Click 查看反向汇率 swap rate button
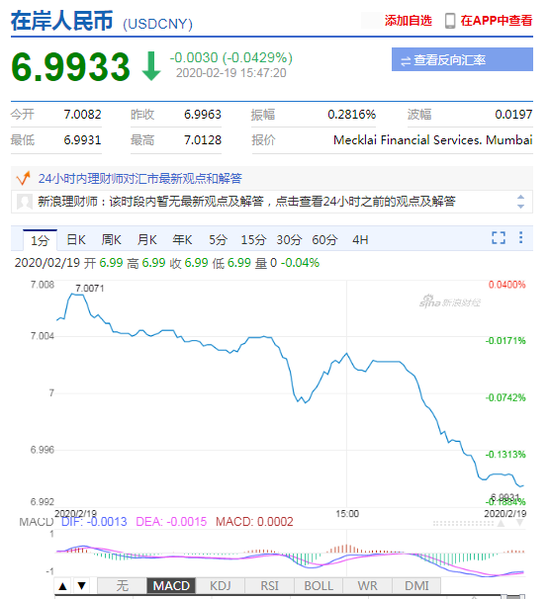550x599 pixels. pyautogui.click(x=462, y=60)
